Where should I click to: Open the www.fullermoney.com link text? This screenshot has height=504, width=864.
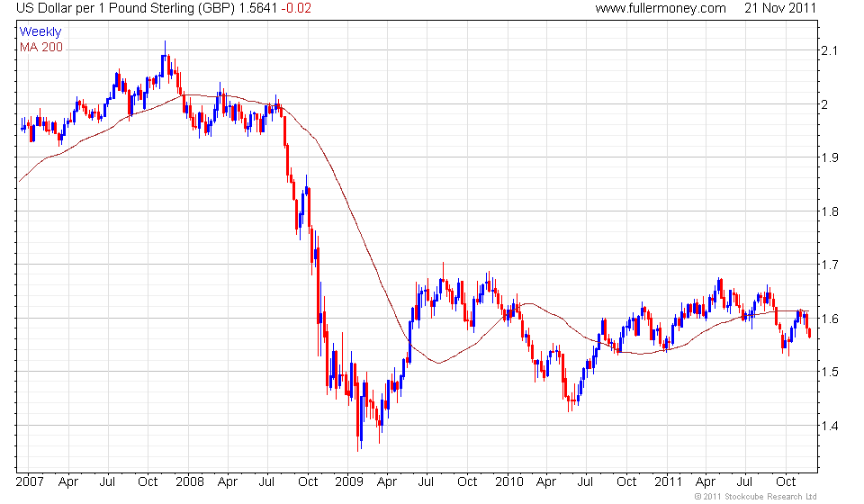click(660, 8)
